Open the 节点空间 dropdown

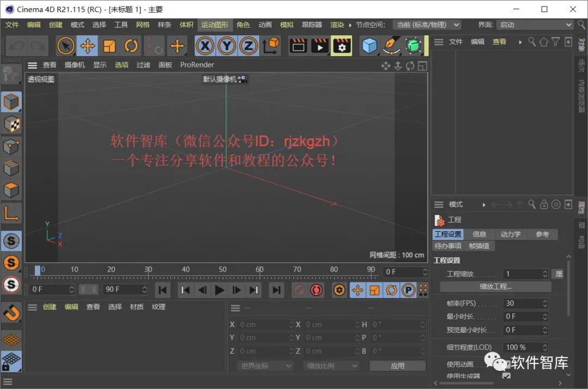427,24
